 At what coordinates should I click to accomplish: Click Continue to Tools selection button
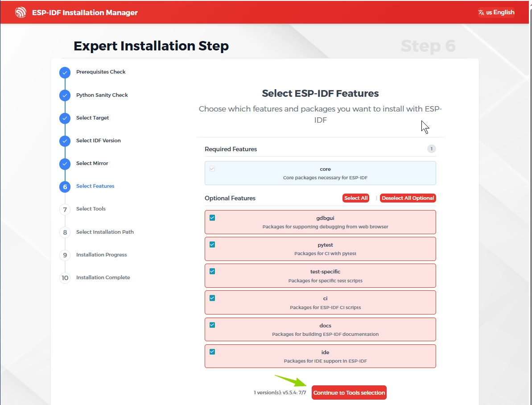(x=349, y=393)
